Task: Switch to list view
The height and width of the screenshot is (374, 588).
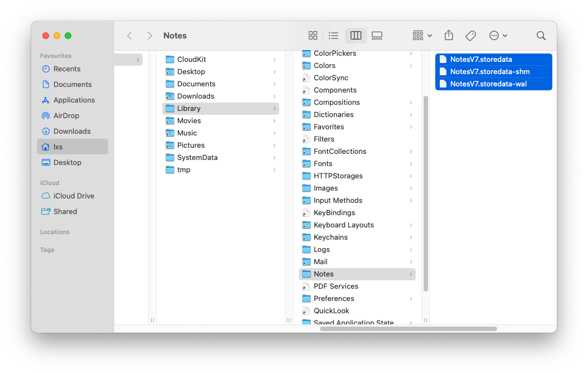Action: pyautogui.click(x=333, y=36)
